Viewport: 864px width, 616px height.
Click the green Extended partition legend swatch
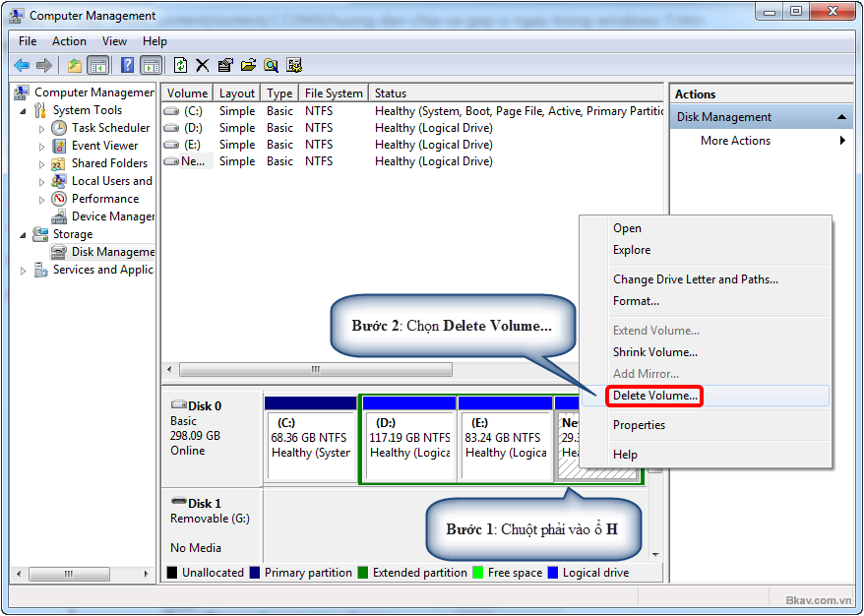[x=361, y=572]
